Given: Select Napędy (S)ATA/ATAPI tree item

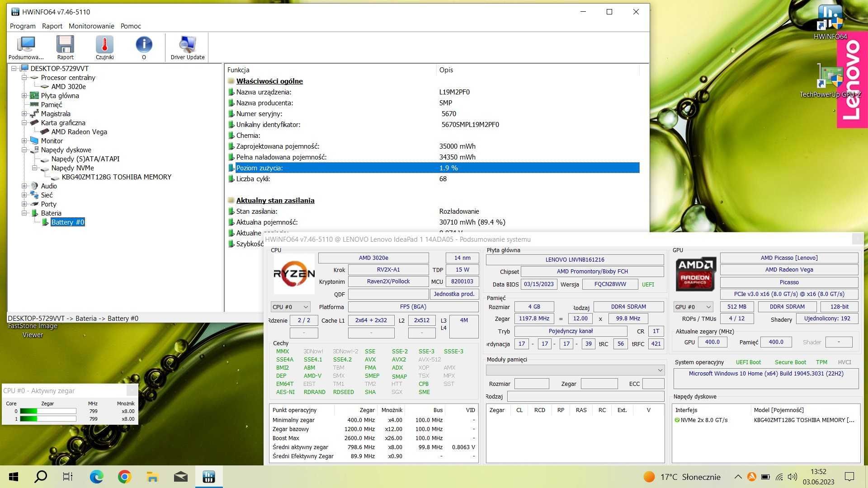Looking at the screenshot, I should [85, 159].
